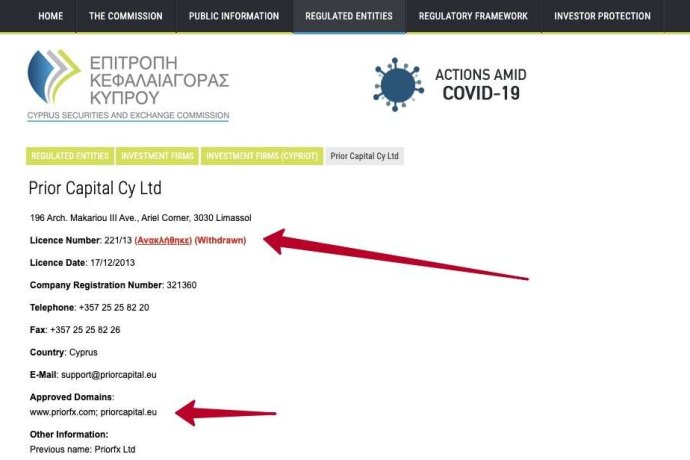Click fax number +357 25 25 82 26
This screenshot has width=690, height=460.
click(85, 330)
